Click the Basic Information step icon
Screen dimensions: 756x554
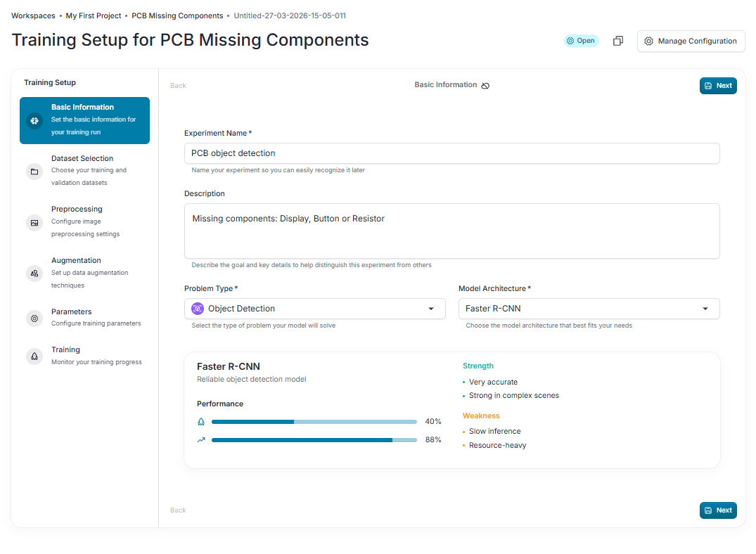[x=34, y=120]
